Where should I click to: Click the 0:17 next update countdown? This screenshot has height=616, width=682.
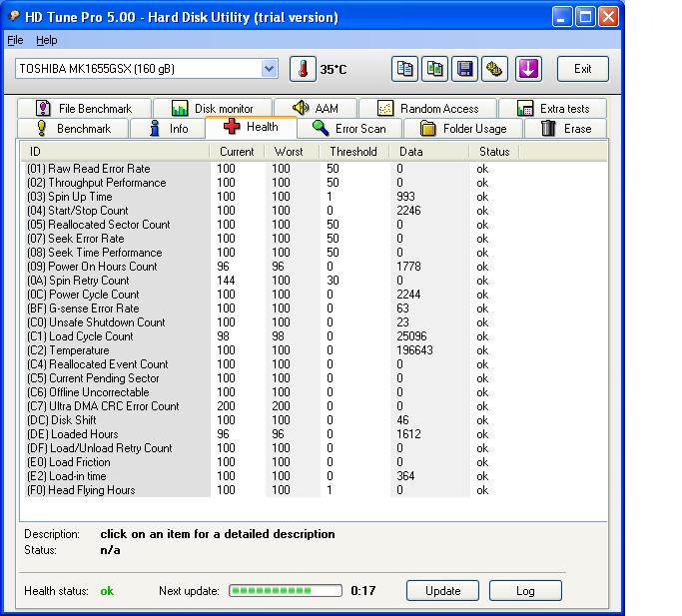[x=362, y=591]
